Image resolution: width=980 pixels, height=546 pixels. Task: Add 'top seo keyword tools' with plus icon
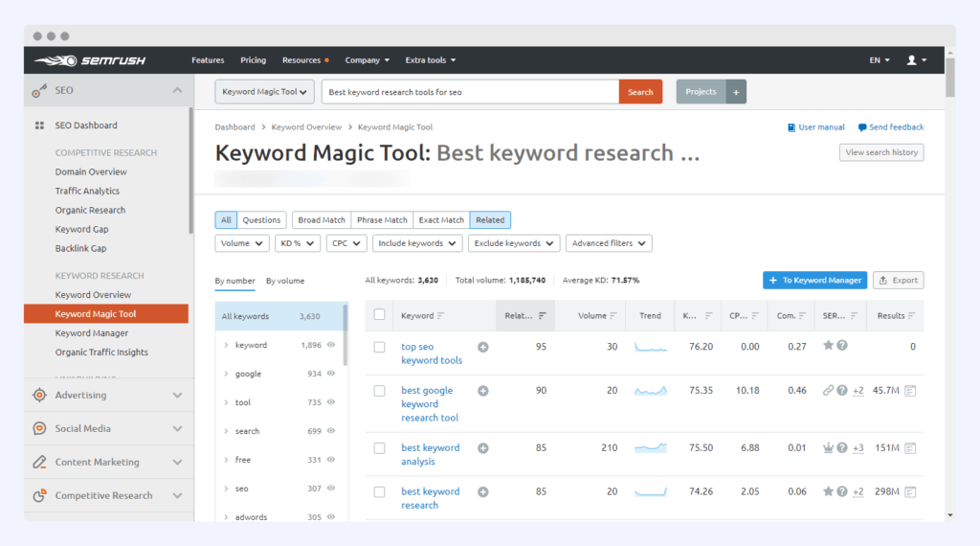point(483,347)
